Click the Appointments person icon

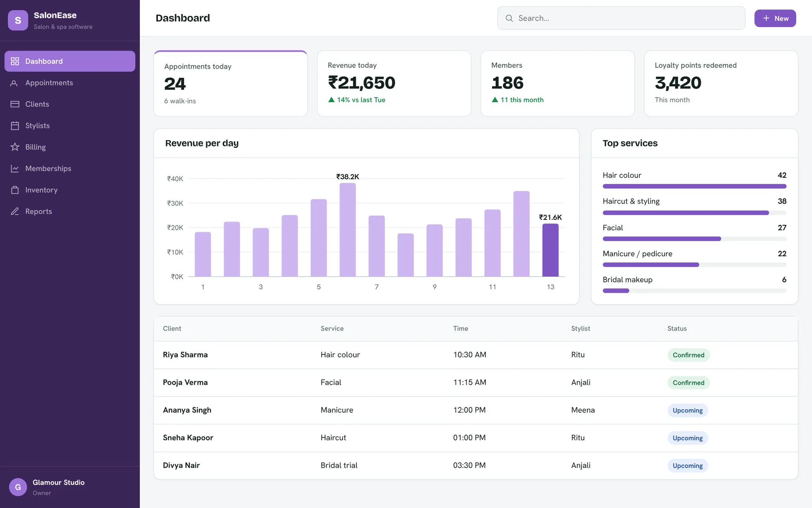coord(15,83)
